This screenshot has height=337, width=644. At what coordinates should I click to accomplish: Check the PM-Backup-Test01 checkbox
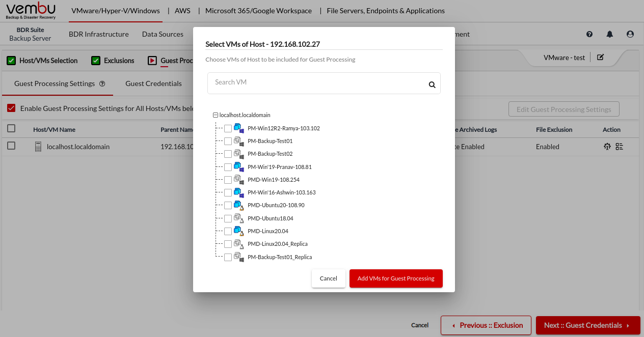click(x=228, y=141)
